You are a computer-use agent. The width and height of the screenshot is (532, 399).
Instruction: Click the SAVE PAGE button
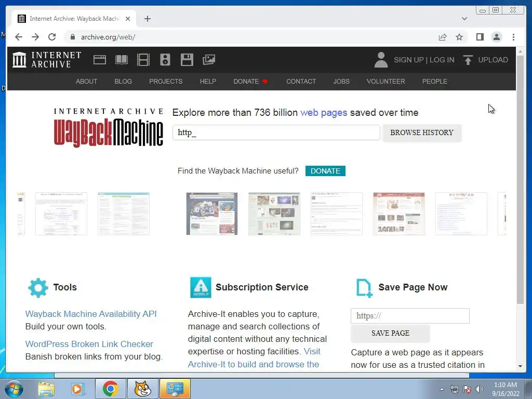390,333
